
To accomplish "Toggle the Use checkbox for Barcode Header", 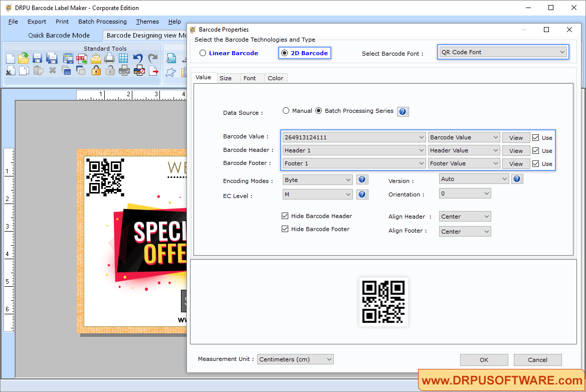I will tap(535, 150).
